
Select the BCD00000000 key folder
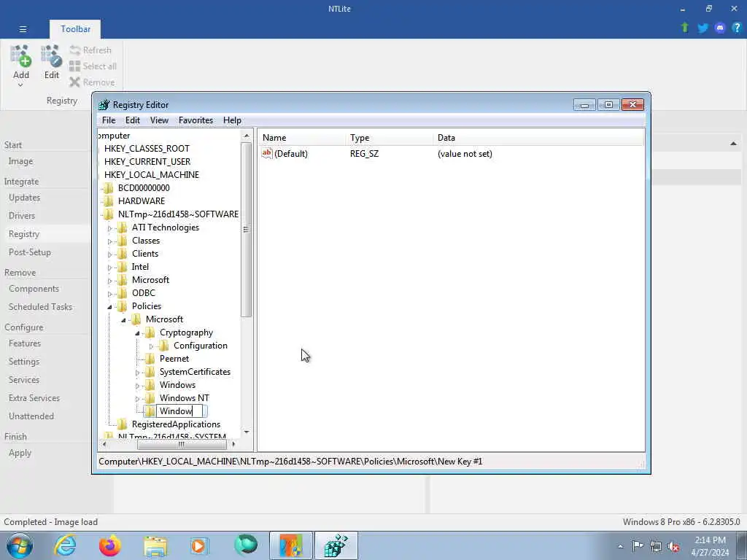click(144, 187)
